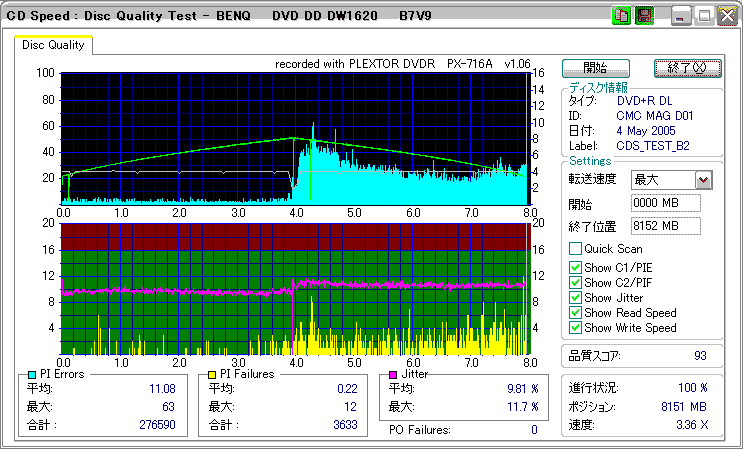Maximize the Disc Quality Test window
The height and width of the screenshot is (449, 743).
[x=704, y=16]
